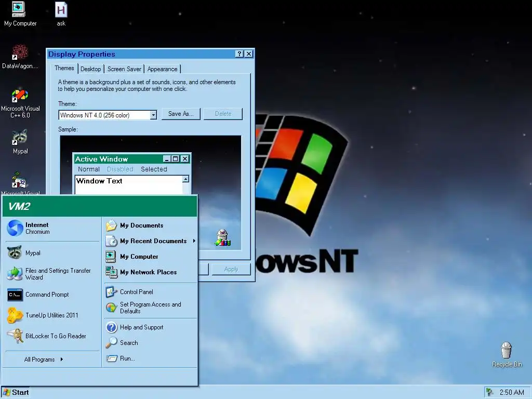Click the Window Text sample area
Viewport: 532px width, 399px height.
point(129,185)
